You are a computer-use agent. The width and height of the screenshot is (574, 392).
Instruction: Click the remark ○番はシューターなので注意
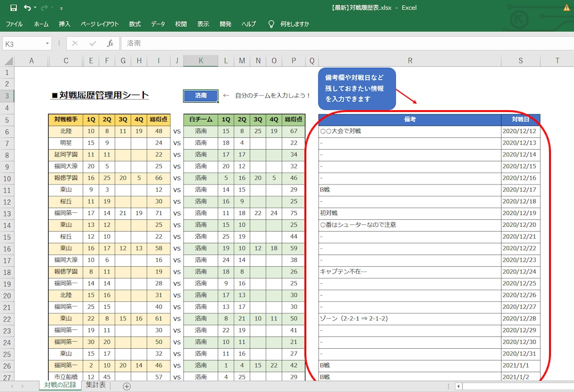click(x=410, y=225)
